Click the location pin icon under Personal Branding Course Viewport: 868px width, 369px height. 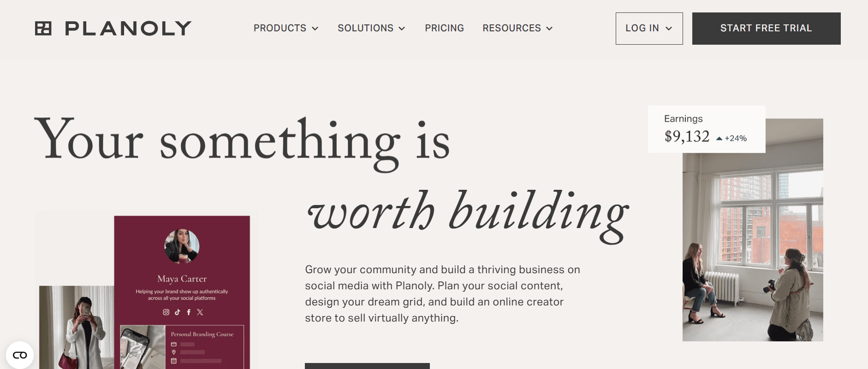point(174,352)
